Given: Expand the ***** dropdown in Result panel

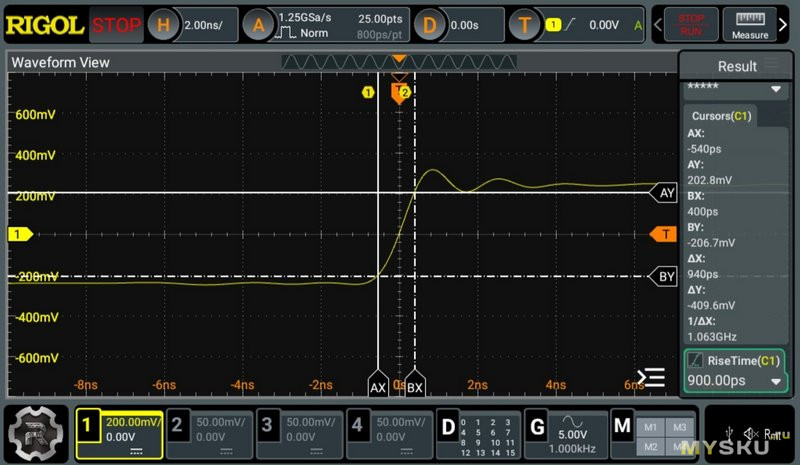Looking at the screenshot, I should click(775, 89).
